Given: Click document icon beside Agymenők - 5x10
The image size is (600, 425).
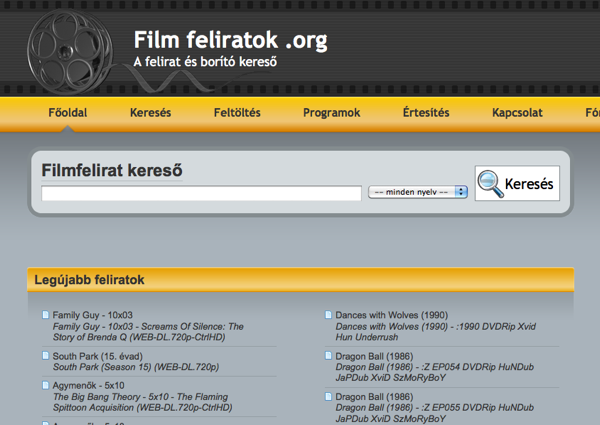Looking at the screenshot, I should pos(46,385).
